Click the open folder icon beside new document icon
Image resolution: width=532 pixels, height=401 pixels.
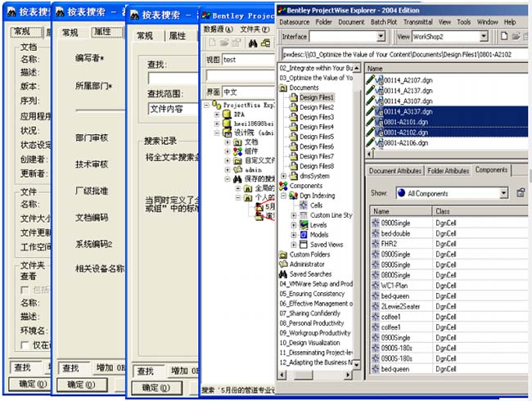point(516,36)
